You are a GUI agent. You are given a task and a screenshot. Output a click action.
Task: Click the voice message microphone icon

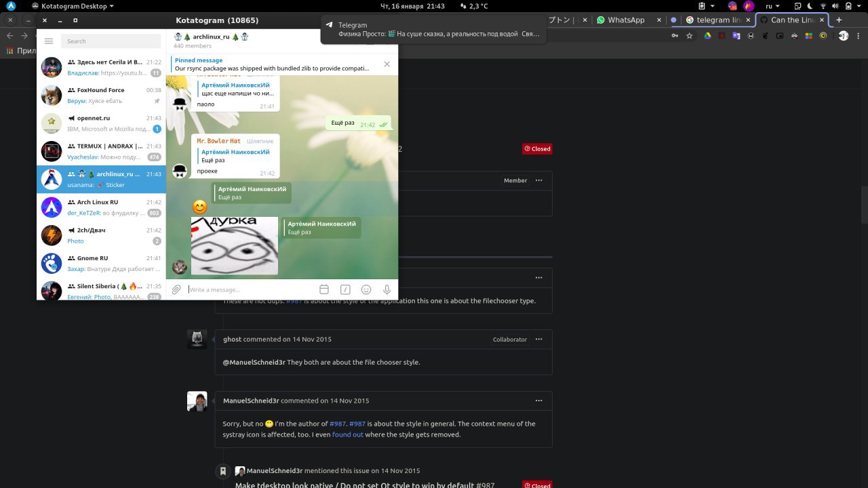pos(387,289)
